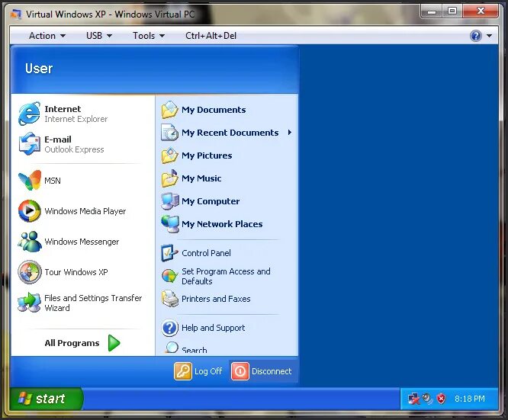Viewport: 508px width, 420px height.
Task: Open the Help and Support icon
Action: click(170, 328)
